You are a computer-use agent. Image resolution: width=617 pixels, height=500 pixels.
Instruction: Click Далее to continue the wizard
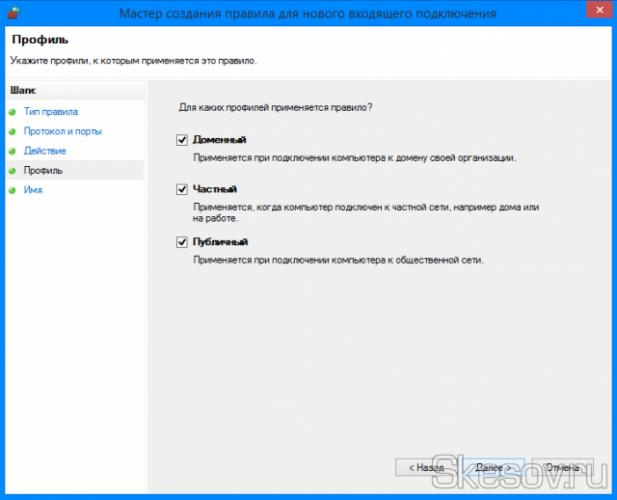click(x=494, y=467)
